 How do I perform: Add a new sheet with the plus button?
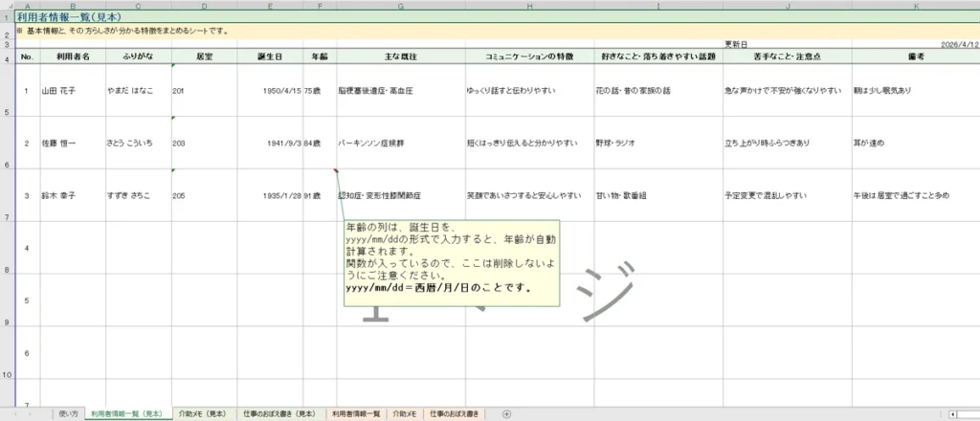(506, 413)
